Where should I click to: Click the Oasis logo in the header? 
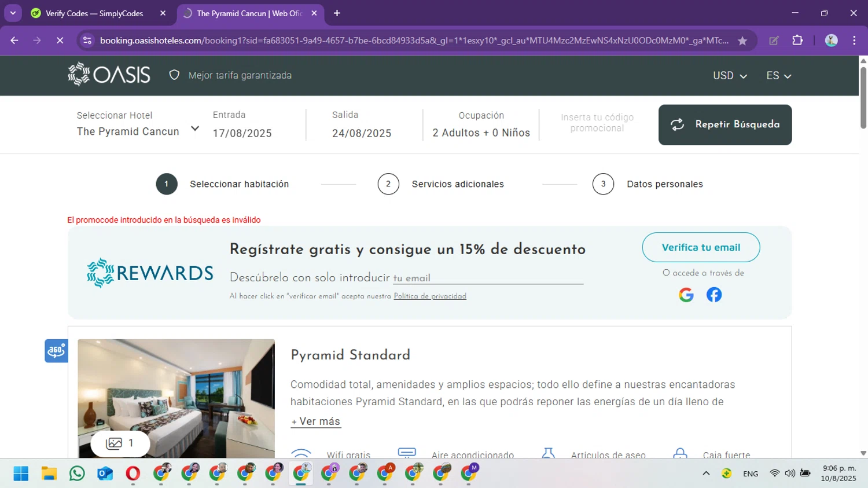click(109, 75)
